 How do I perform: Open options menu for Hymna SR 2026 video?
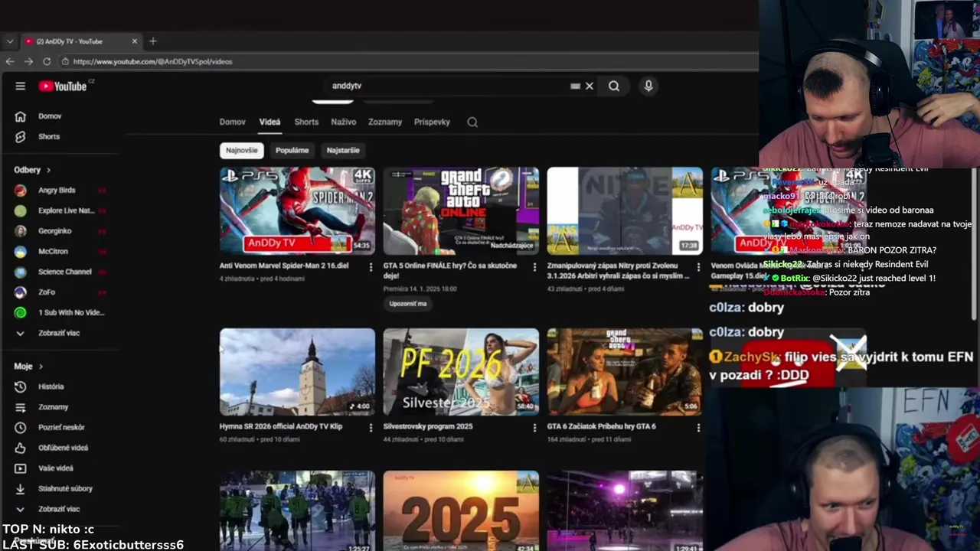(371, 428)
